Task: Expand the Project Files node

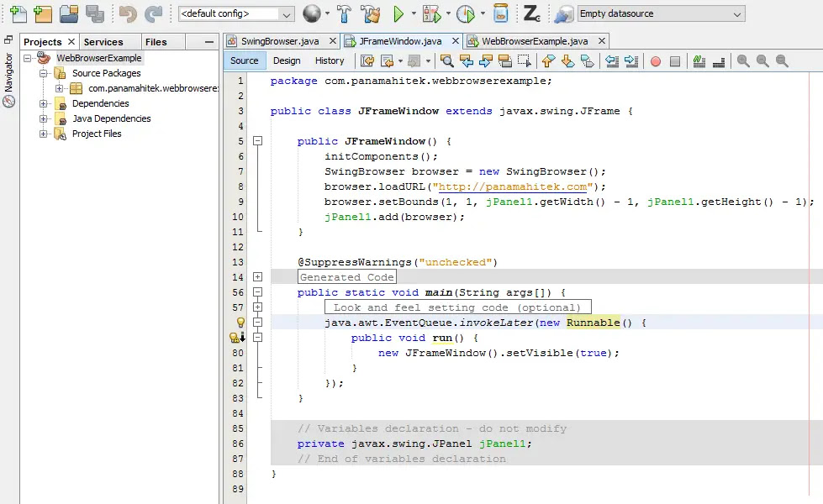Action: (44, 134)
